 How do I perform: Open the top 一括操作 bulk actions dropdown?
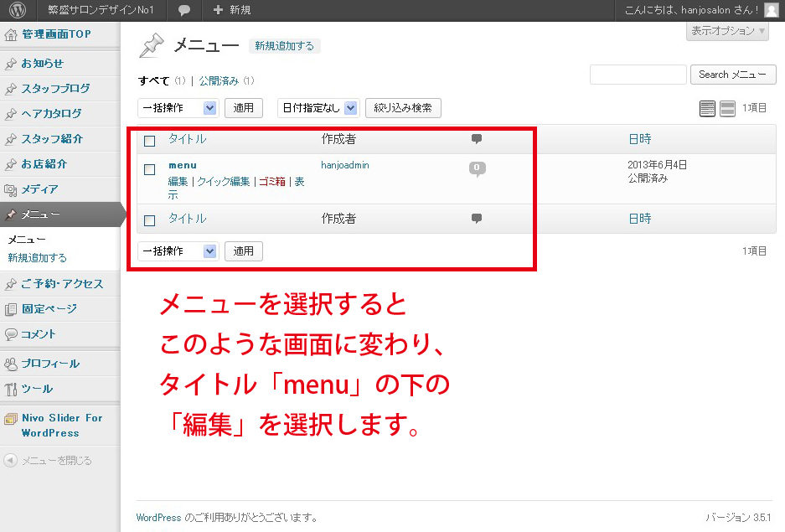coord(178,108)
